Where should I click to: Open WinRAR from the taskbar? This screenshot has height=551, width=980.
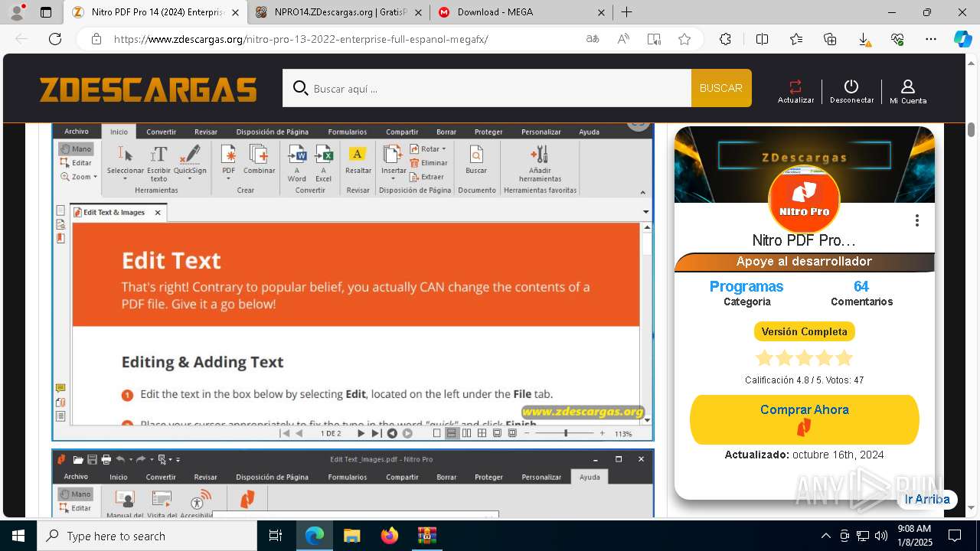(x=426, y=536)
